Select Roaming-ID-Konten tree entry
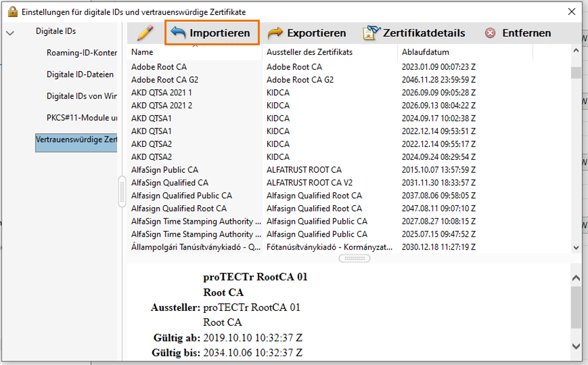588x365 pixels. (x=81, y=53)
